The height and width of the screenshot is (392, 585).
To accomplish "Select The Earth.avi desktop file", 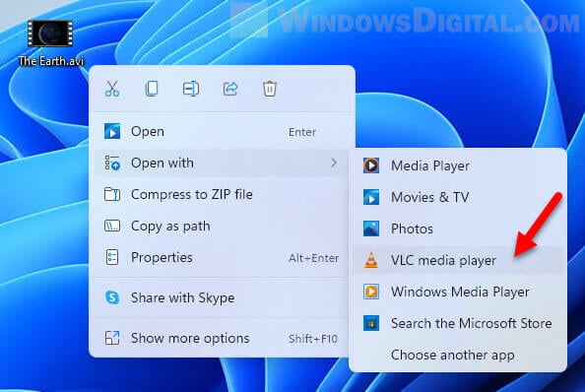I will coord(51,43).
